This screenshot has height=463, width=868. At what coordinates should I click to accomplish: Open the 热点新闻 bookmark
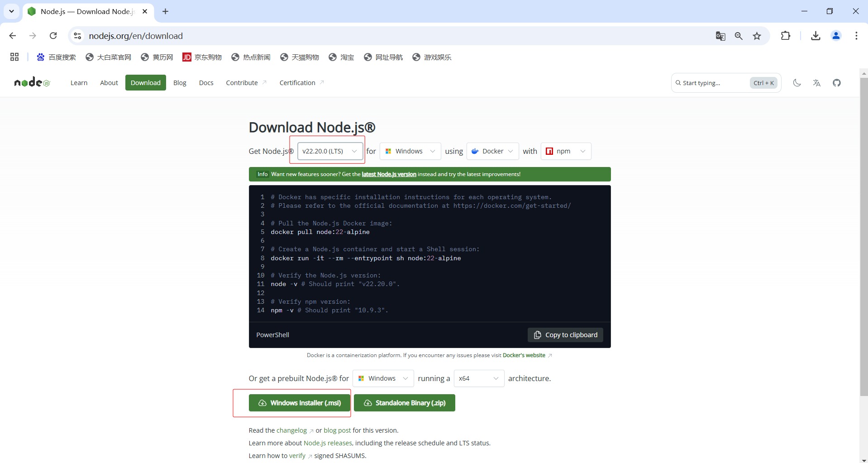pos(251,57)
